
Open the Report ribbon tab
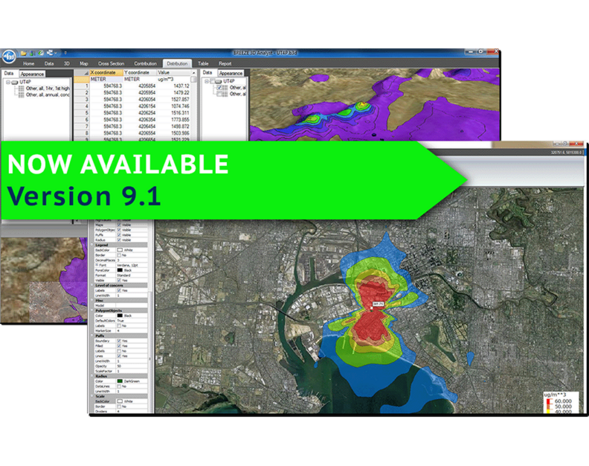225,64
